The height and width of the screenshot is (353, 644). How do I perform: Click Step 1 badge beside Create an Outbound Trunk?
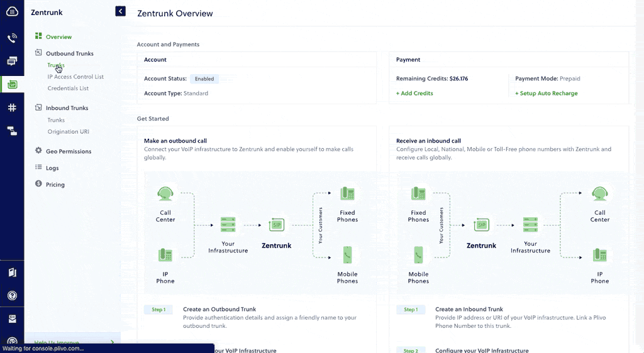[158, 310]
